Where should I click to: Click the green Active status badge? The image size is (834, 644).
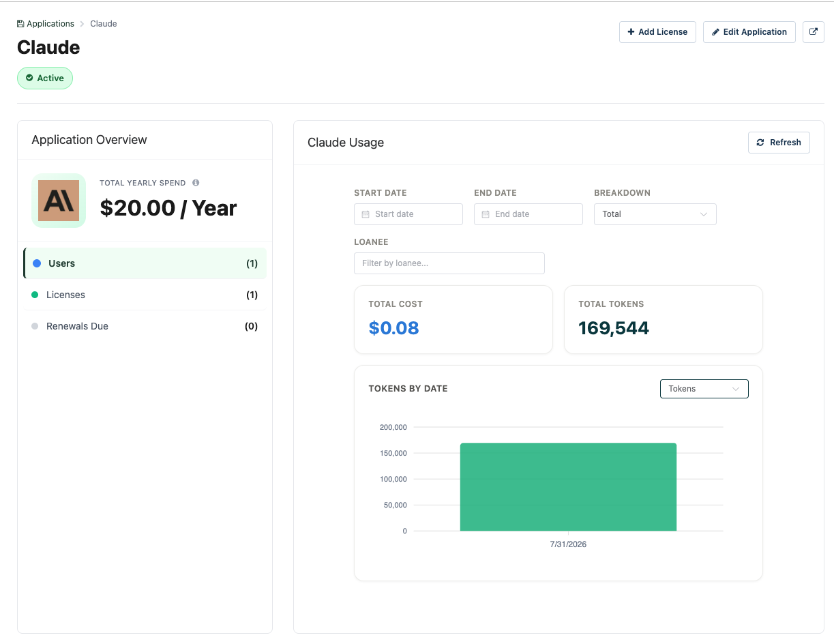(x=45, y=78)
